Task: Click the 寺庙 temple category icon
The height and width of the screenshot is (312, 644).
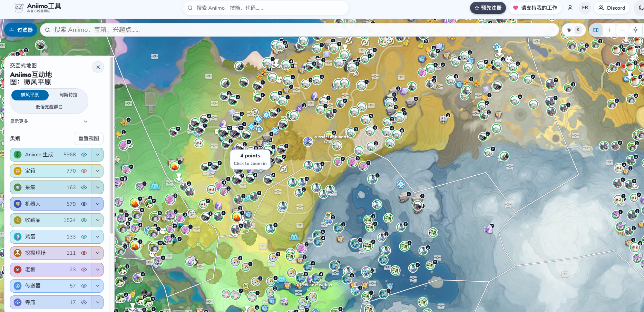Action: pyautogui.click(x=18, y=302)
